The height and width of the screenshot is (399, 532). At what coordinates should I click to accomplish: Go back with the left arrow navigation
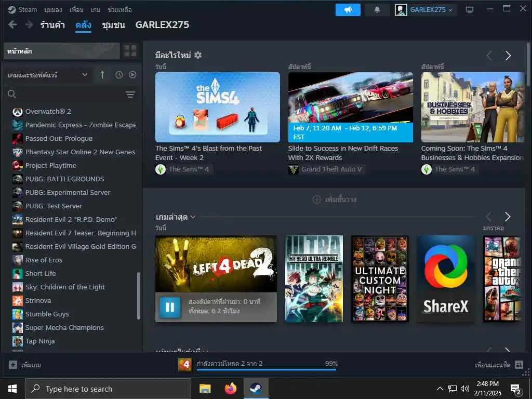[12, 24]
